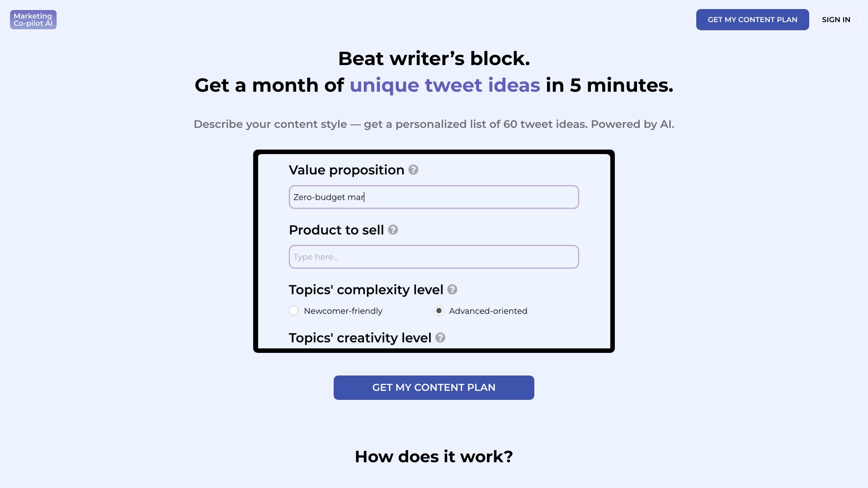Click the Advanced-oriented option label
The image size is (868, 488).
(x=488, y=311)
